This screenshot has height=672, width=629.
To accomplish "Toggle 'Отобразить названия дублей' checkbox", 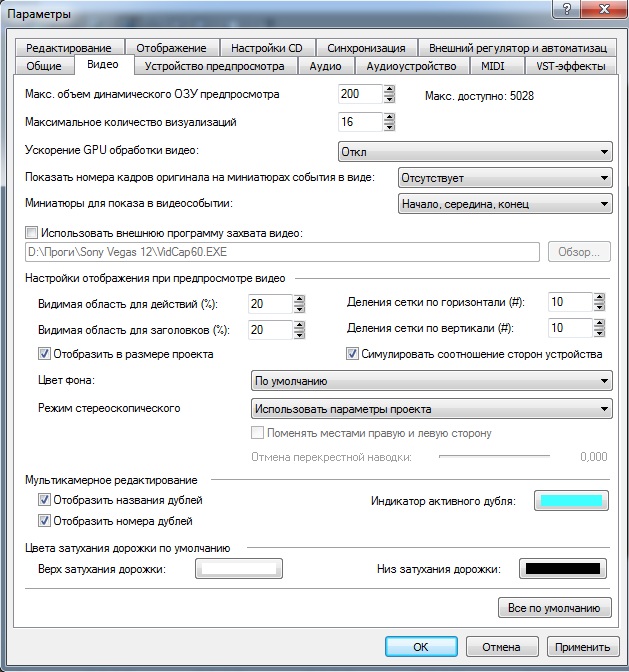I will click(x=44, y=500).
